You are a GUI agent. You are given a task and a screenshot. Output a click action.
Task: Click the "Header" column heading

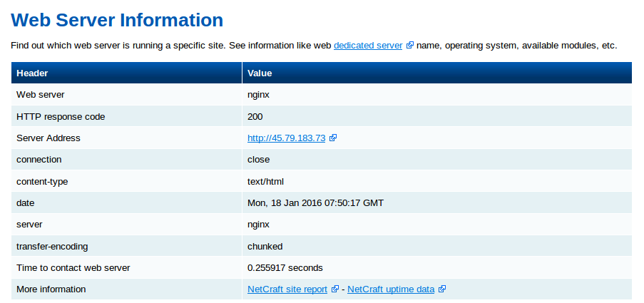pos(32,73)
